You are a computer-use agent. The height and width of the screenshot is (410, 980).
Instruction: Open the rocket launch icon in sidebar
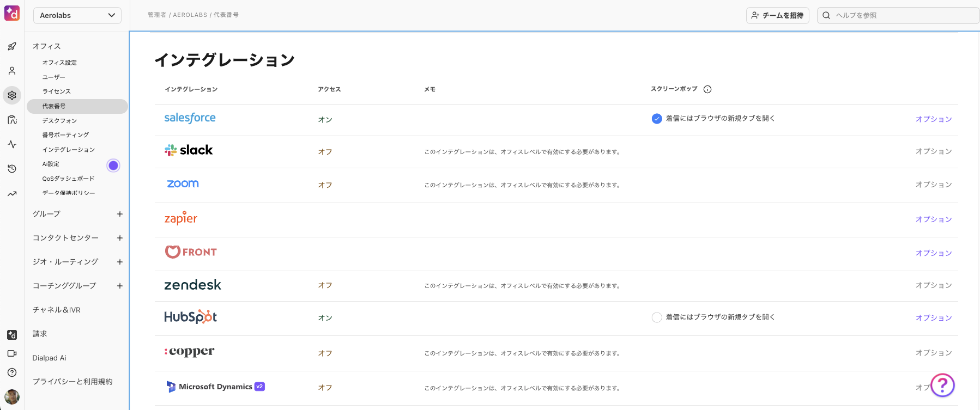12,46
